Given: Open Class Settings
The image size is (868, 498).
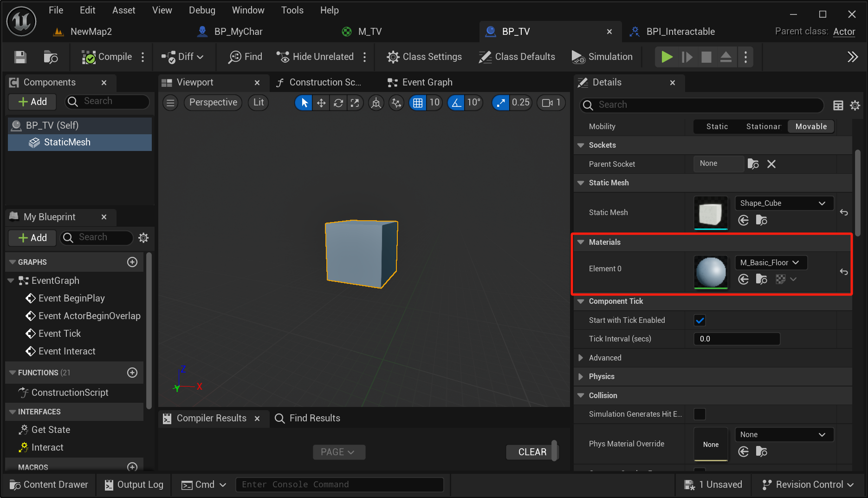Looking at the screenshot, I should [424, 57].
